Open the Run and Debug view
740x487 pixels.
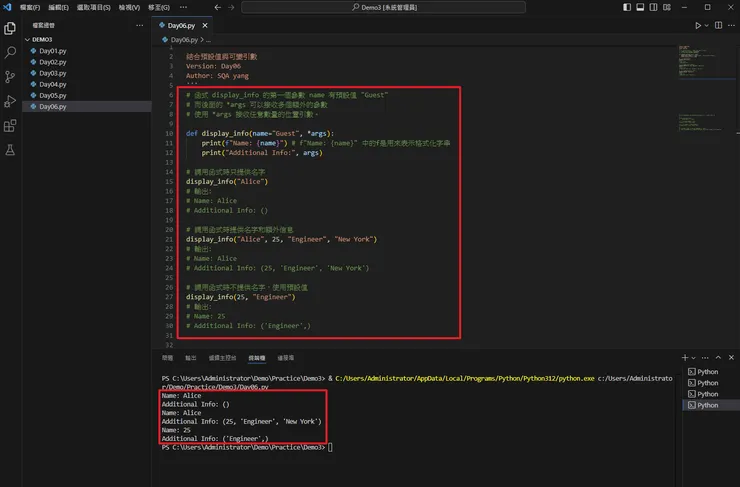pos(11,101)
